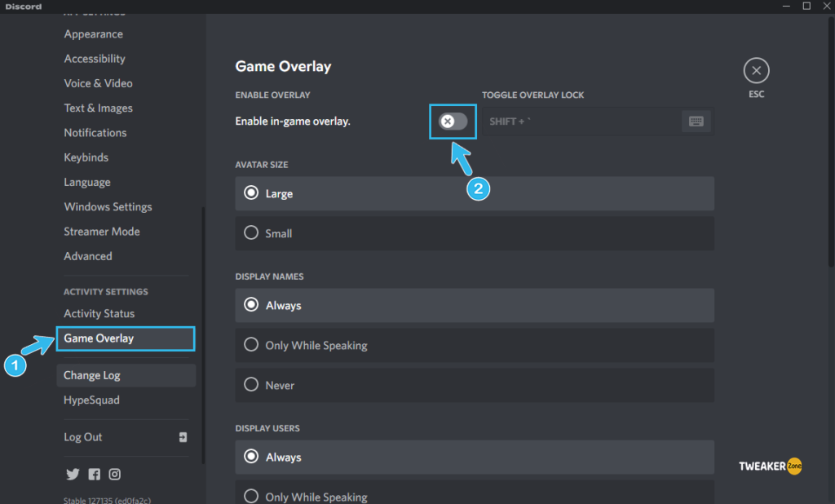Select Large avatar size
This screenshot has width=835, height=504.
click(475, 193)
